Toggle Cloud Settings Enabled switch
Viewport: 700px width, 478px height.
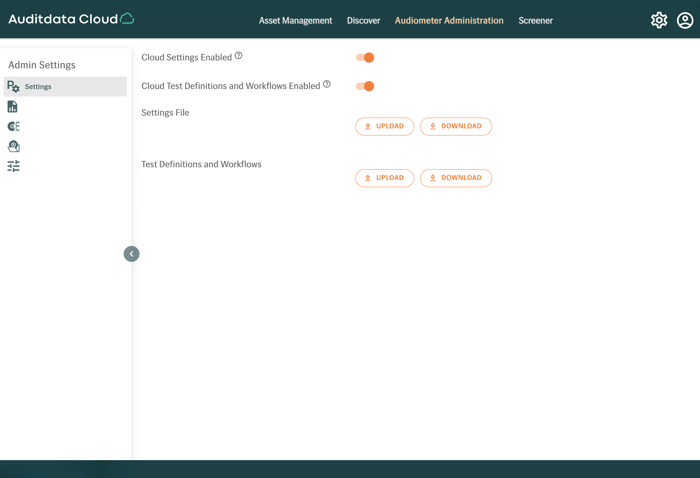point(365,58)
